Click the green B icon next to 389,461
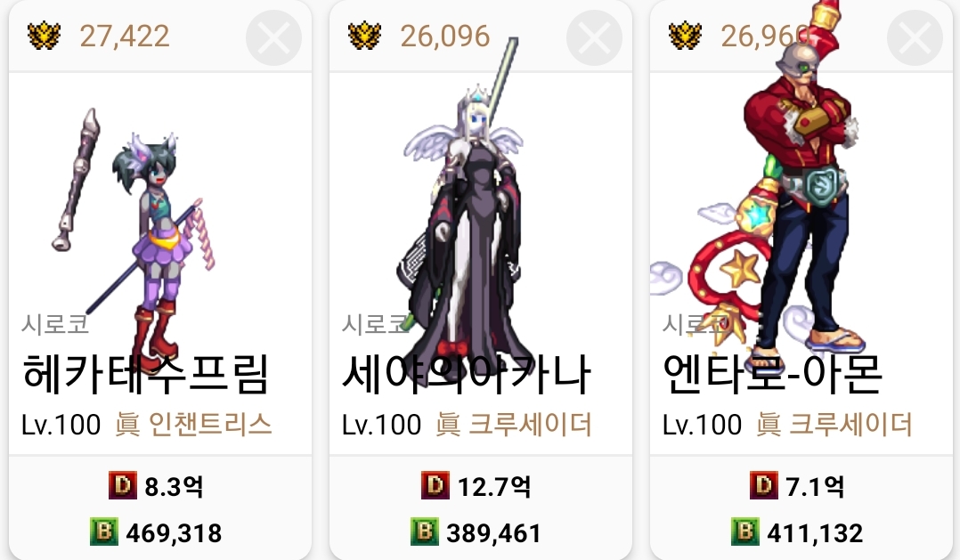 pos(424,532)
